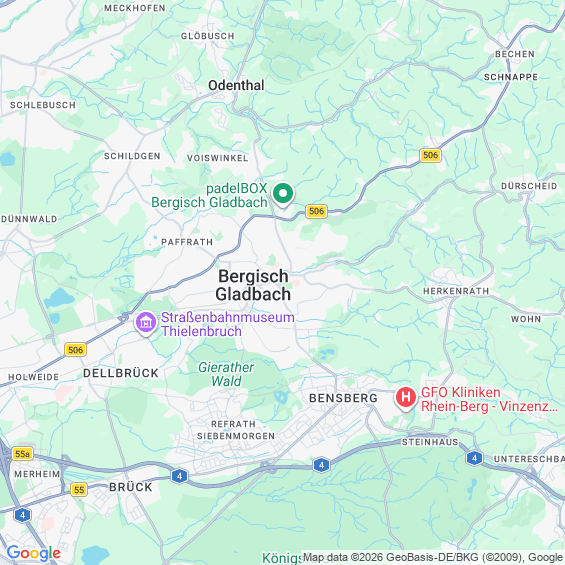Viewport: 565px width, 565px height.
Task: Select the 55a highway shield near Merheim
Action: (x=23, y=454)
